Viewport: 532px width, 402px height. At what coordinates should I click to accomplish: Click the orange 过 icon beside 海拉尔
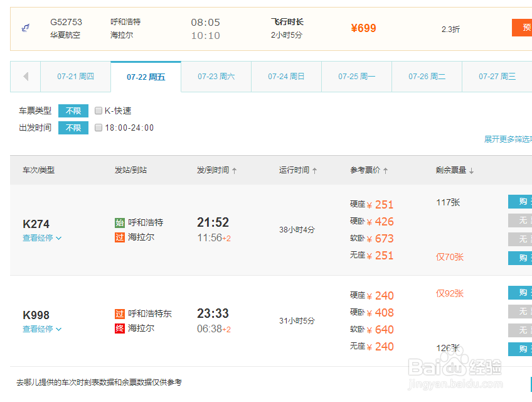pyautogui.click(x=120, y=237)
